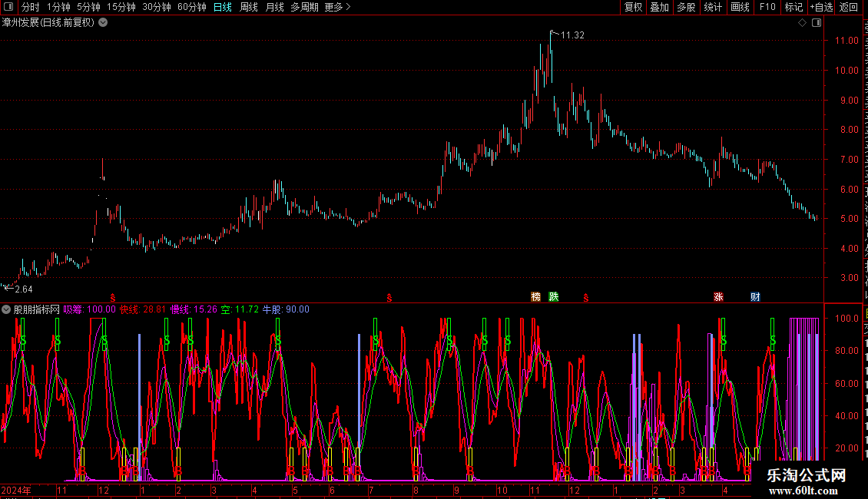Click the 空: 11.72 indicator value
Viewport: 868px width, 499px height.
coord(240,309)
